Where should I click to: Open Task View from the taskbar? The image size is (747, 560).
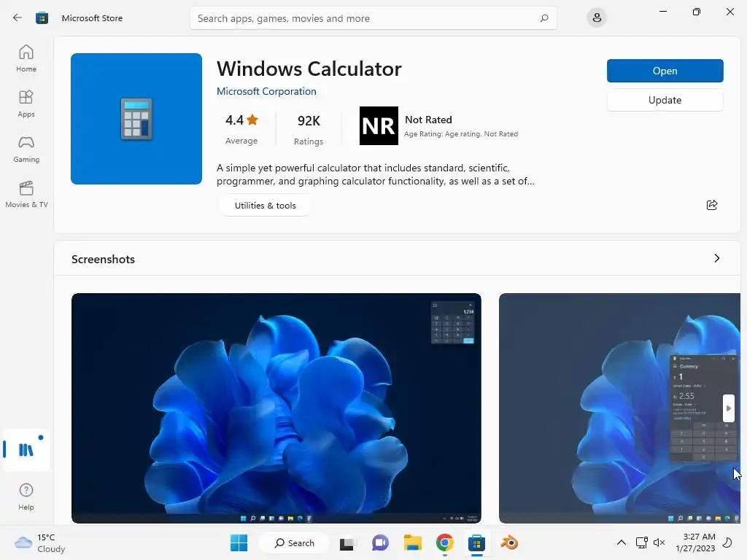tap(347, 542)
